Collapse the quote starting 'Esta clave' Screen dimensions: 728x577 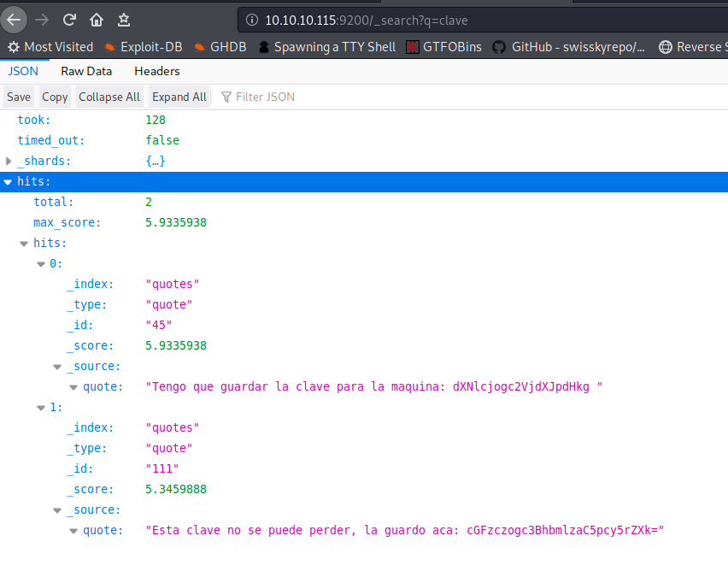[73, 531]
